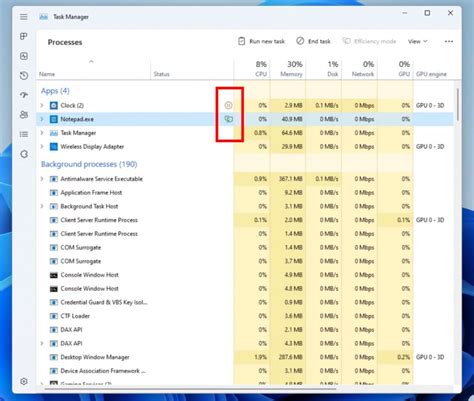
Task: Click 287.6 MB memory of Desktop Window Manager
Action: 291,357
